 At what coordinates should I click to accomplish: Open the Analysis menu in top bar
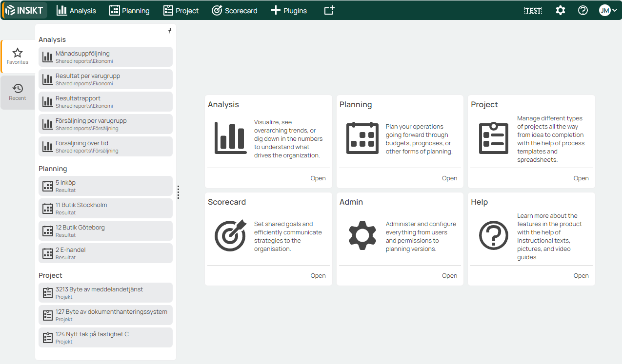coord(76,10)
